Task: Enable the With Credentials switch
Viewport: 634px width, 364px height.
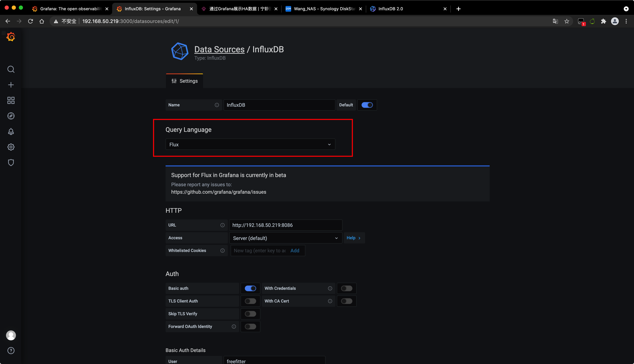Action: [x=347, y=288]
